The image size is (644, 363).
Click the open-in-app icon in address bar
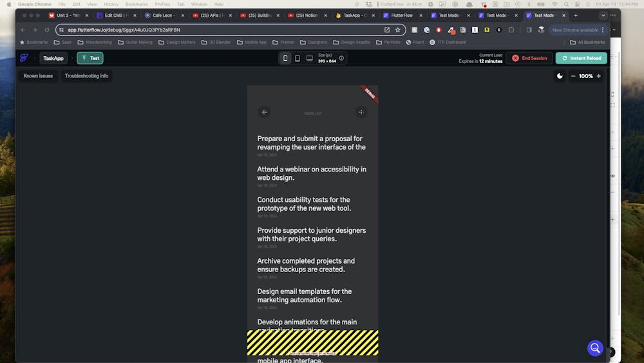pos(387,30)
